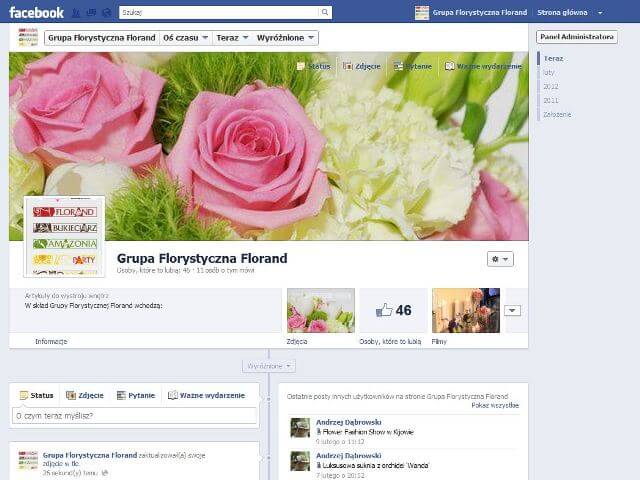640x480 pixels.
Task: Click Ważne wydarzenie on the cover photo overlay
Action: tap(483, 66)
